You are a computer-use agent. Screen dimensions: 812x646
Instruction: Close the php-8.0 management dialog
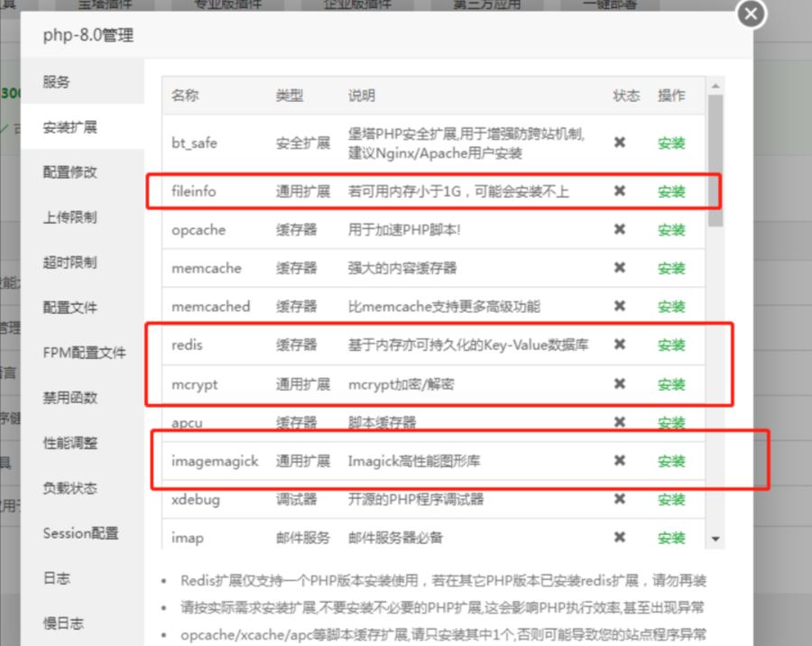click(x=751, y=14)
